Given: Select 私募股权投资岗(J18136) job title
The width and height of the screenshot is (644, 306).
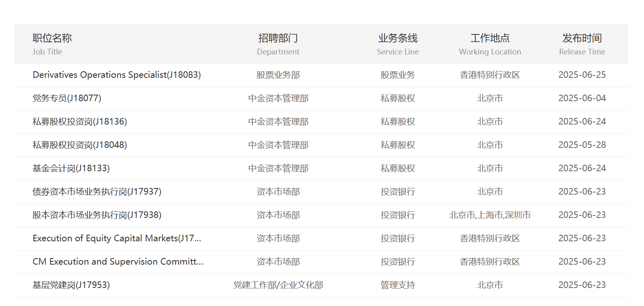Looking at the screenshot, I should coord(80,122).
